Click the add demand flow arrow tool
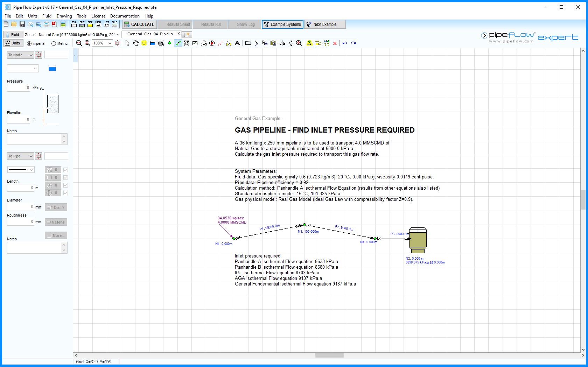The width and height of the screenshot is (588, 367). [x=220, y=43]
